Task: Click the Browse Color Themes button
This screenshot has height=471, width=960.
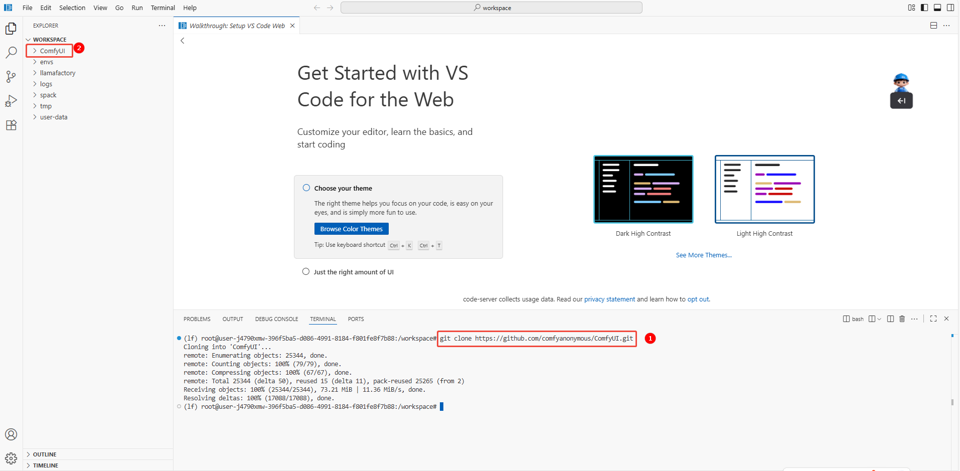Action: click(351, 229)
